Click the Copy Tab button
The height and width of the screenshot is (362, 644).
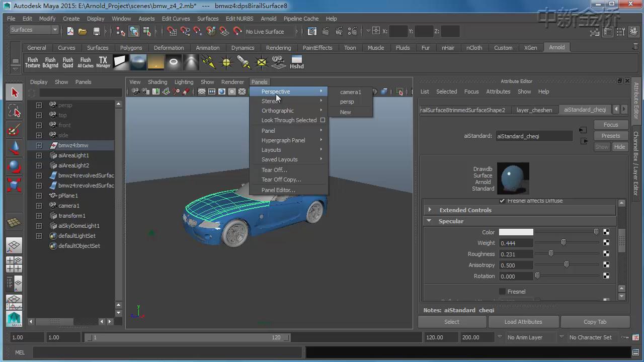point(595,322)
